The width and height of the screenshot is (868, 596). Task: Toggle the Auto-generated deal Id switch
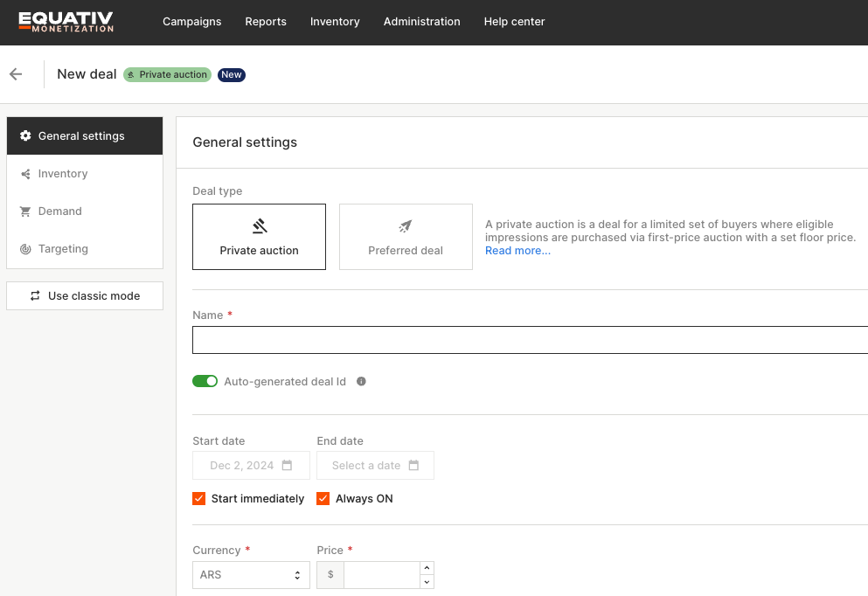pos(205,382)
